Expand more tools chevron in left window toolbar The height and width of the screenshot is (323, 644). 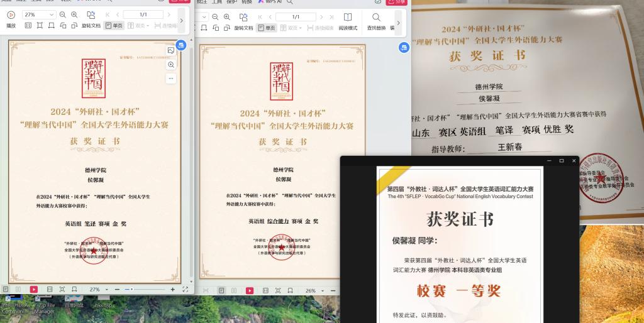click(182, 20)
